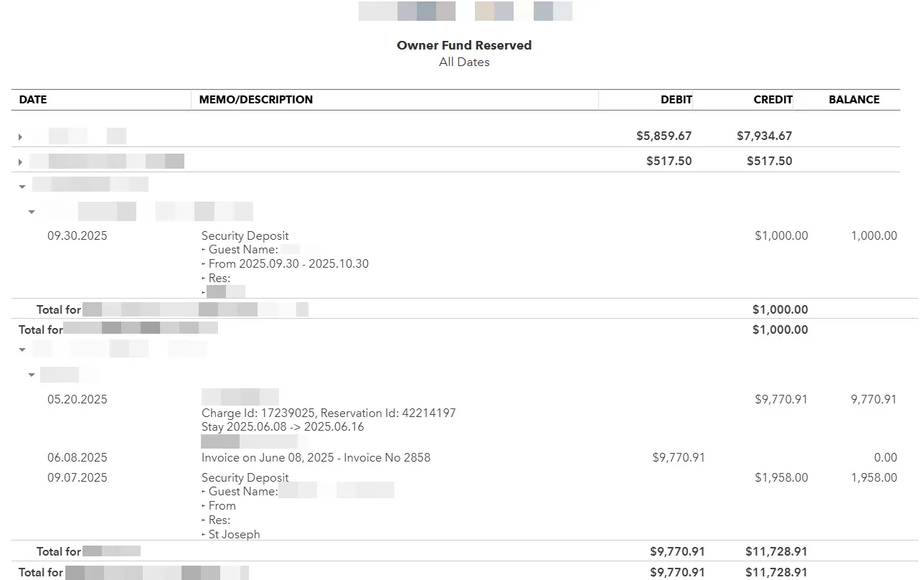This screenshot has height=580, width=924.
Task: Collapse the outer group above the 05.20.2025 entry
Action: [22, 350]
